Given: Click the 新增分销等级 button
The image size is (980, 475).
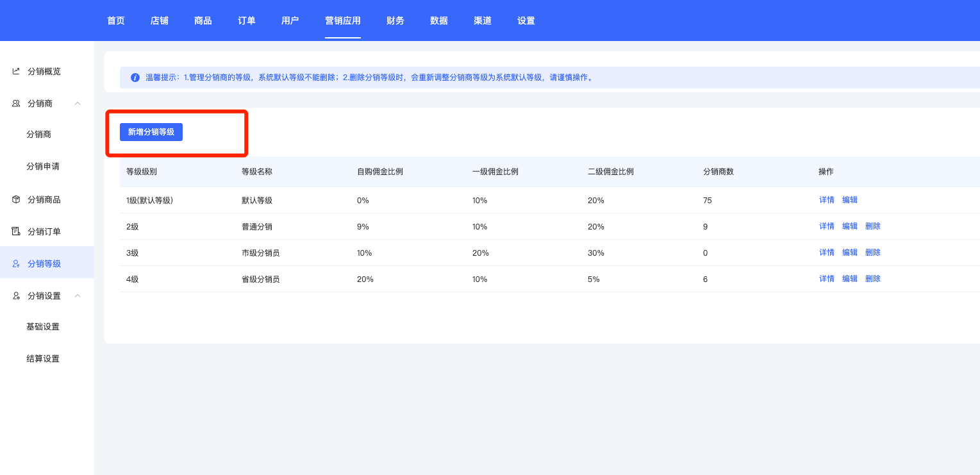Looking at the screenshot, I should [x=151, y=132].
